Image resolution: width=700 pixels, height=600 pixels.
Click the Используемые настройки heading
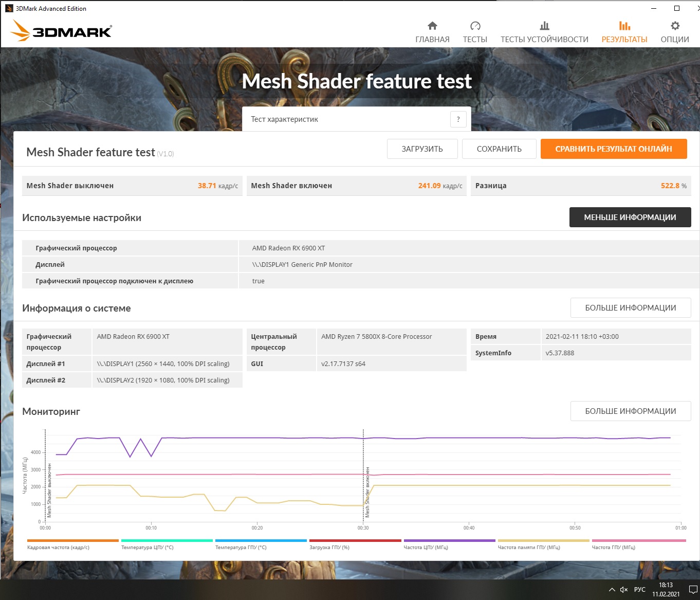tap(82, 217)
